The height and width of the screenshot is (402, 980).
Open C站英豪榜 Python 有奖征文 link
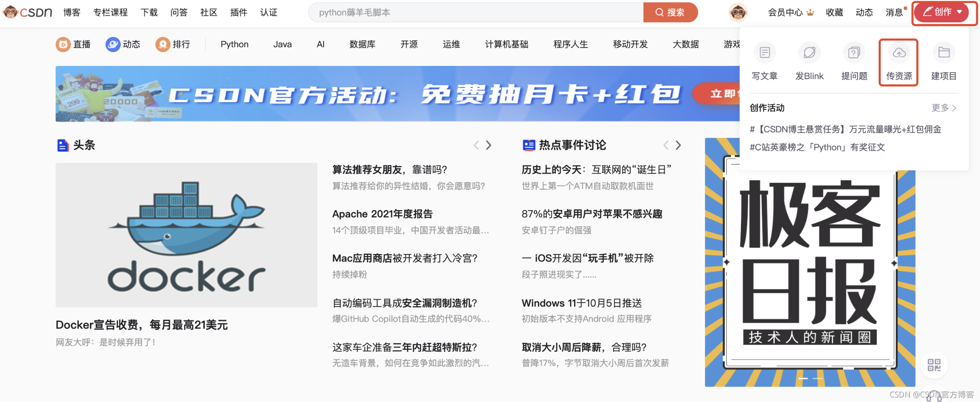coord(817,147)
